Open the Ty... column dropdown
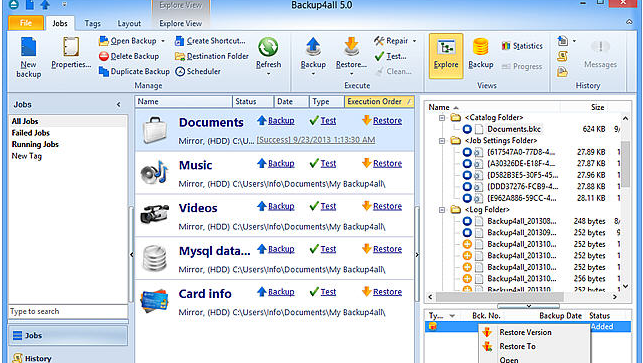 pos(452,316)
